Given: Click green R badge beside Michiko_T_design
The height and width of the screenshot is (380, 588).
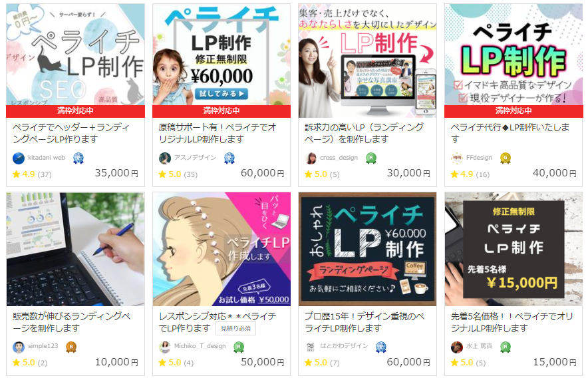Looking at the screenshot, I should point(239,347).
